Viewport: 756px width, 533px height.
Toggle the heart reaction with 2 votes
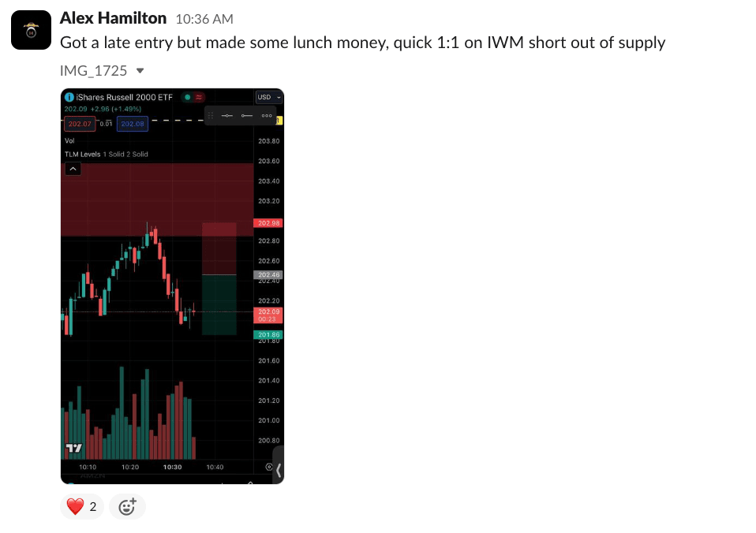pyautogui.click(x=82, y=507)
